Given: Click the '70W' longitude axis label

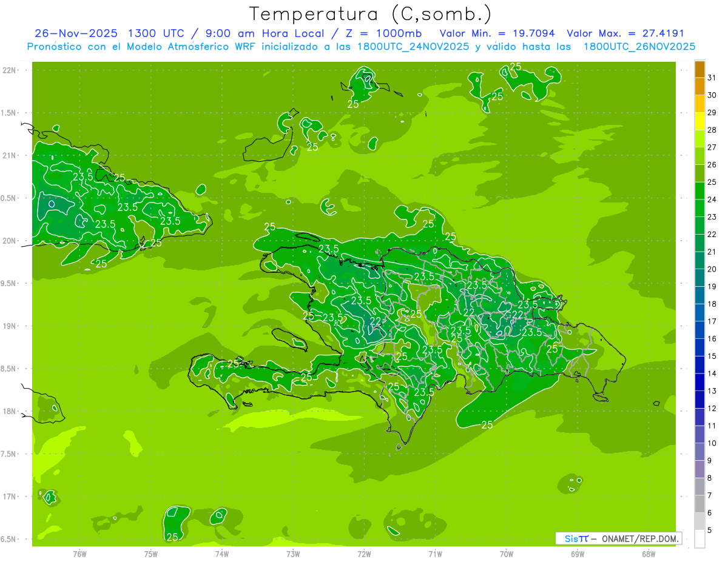Looking at the screenshot, I should click(x=507, y=554).
